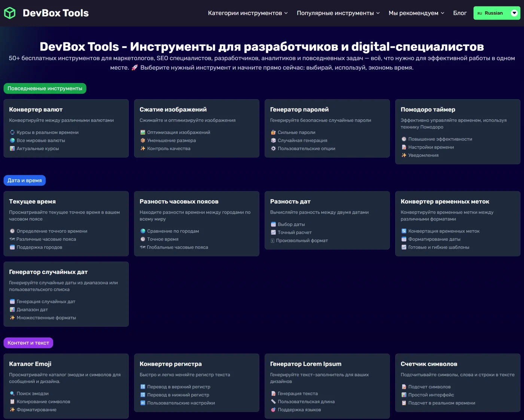
Task: Select the Дата и время category tag
Action: pos(25,180)
